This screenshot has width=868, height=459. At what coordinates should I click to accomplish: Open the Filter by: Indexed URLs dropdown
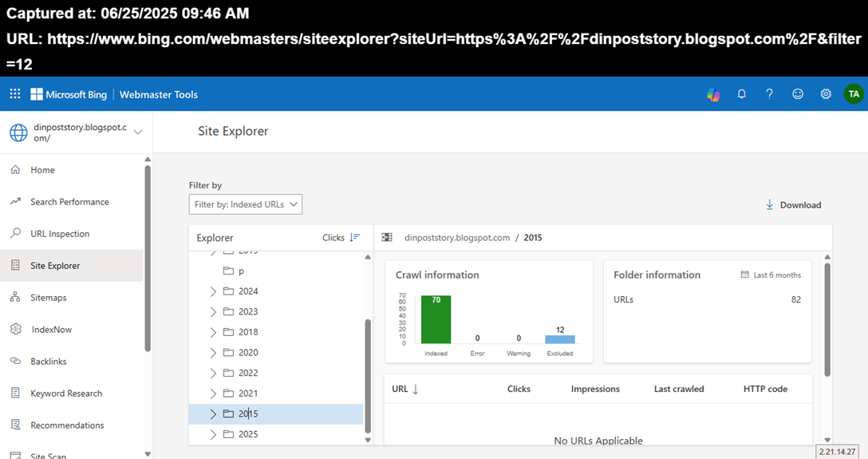coord(245,204)
